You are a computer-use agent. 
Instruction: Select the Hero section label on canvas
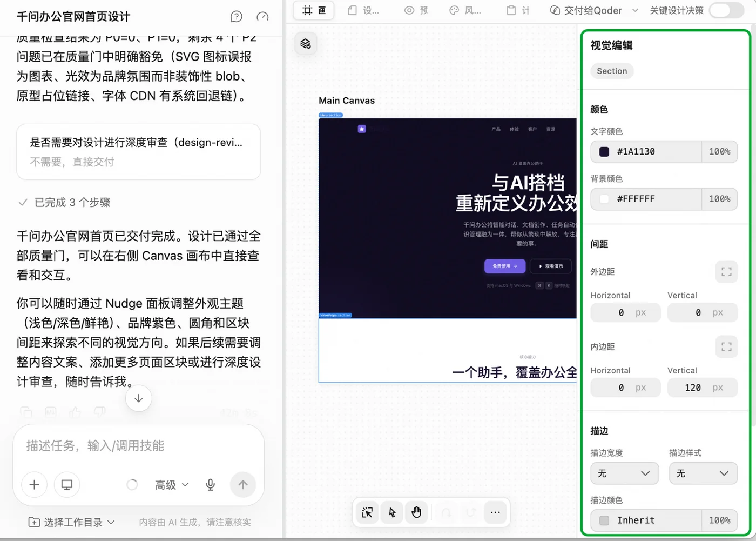point(330,115)
